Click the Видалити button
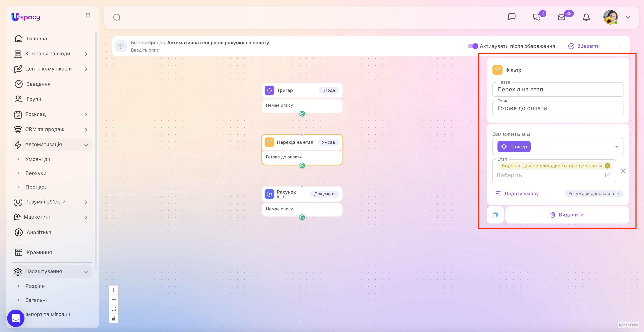The image size is (644, 332). click(567, 215)
